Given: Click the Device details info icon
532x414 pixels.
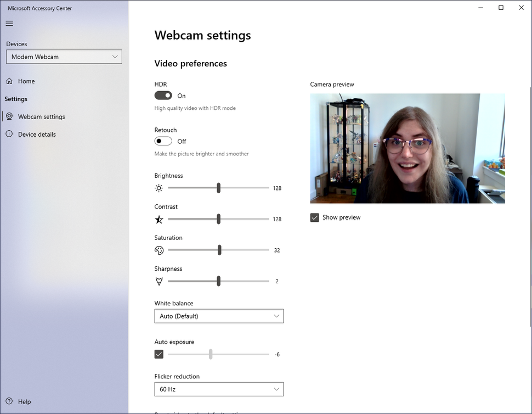Looking at the screenshot, I should coord(9,134).
